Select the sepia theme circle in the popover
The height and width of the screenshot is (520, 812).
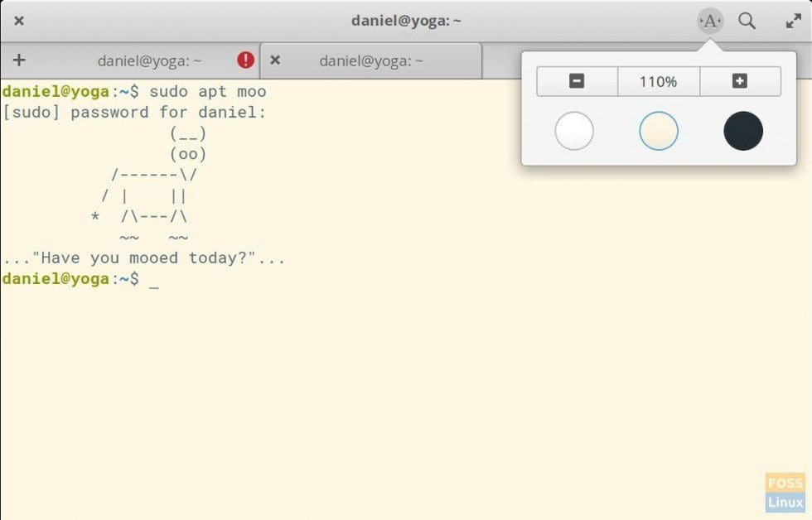pyautogui.click(x=658, y=131)
